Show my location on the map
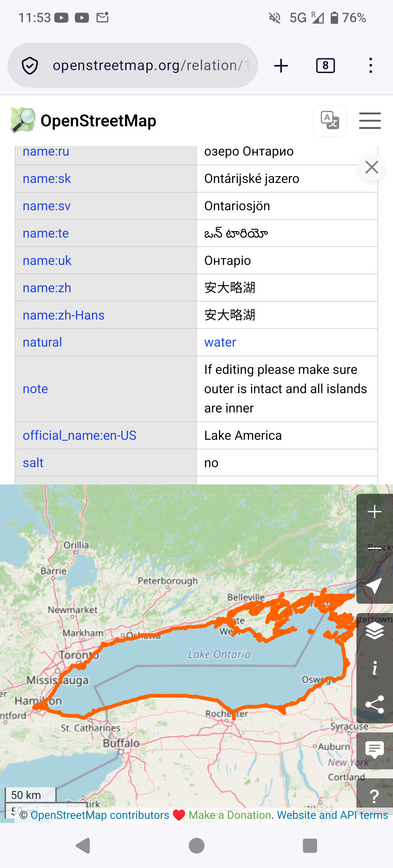Screen dimensions: 393x868 [x=374, y=586]
